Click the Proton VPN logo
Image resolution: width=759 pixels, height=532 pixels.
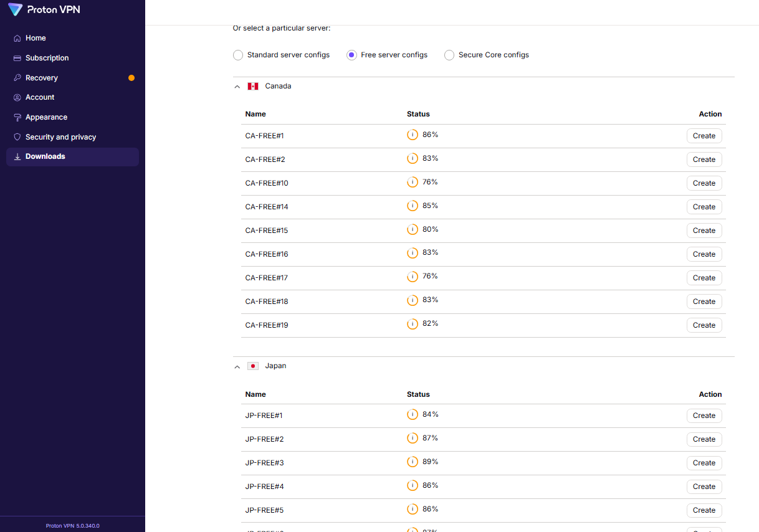tap(44, 9)
